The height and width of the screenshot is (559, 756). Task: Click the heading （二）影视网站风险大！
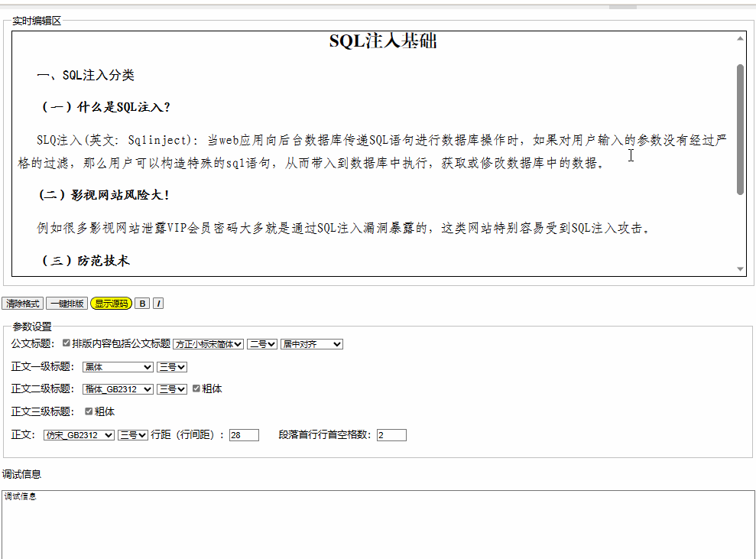tap(104, 195)
